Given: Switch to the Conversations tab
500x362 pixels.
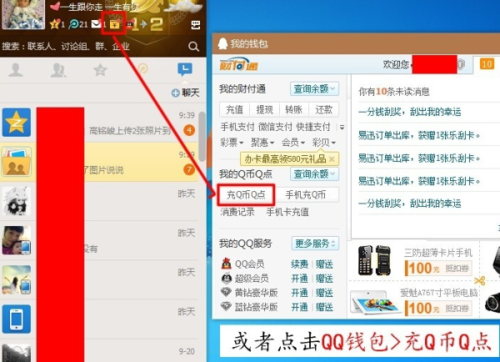Looking at the screenshot, I should pos(185,69).
